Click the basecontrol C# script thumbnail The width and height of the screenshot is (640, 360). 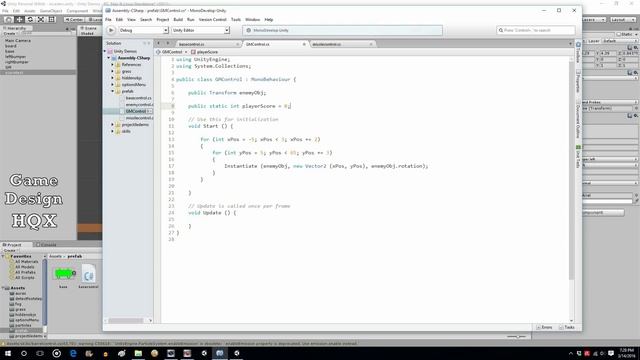(89, 273)
